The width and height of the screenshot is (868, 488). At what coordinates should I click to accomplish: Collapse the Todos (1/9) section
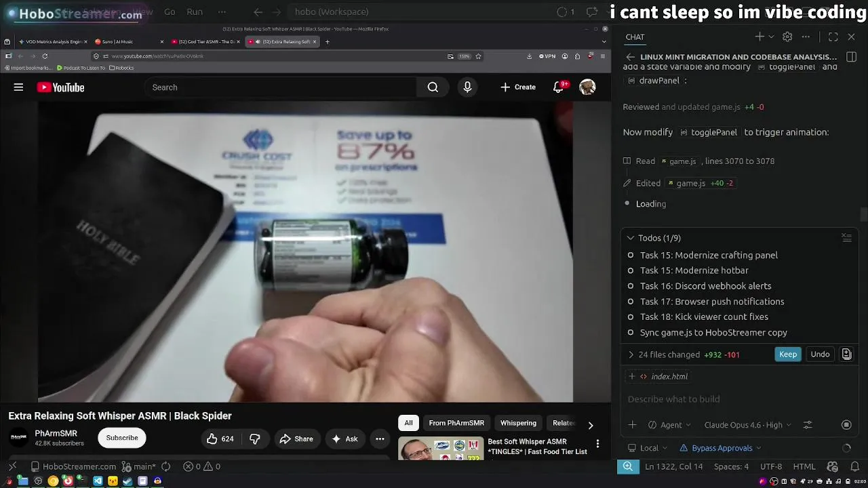coord(631,238)
